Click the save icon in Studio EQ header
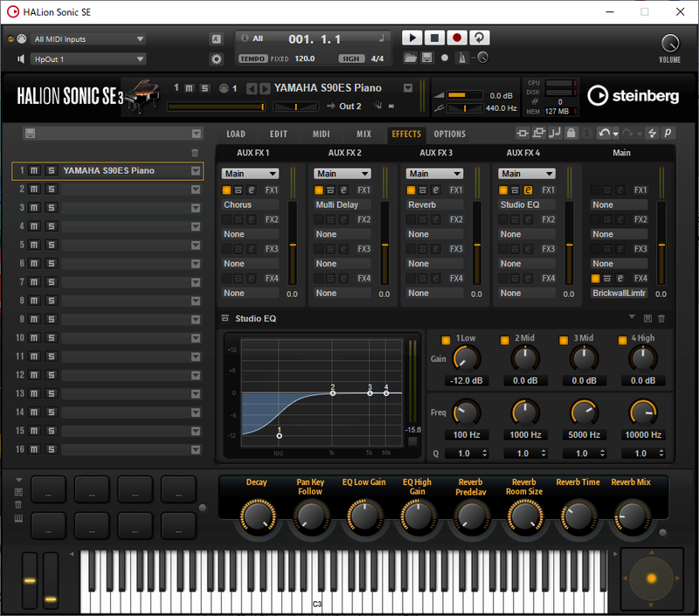Image resolution: width=699 pixels, height=616 pixels. click(647, 318)
